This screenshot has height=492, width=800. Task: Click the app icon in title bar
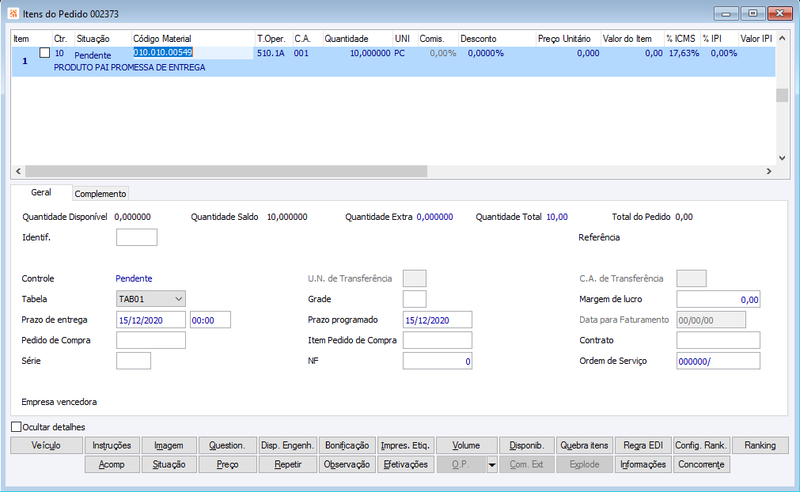pos(13,14)
